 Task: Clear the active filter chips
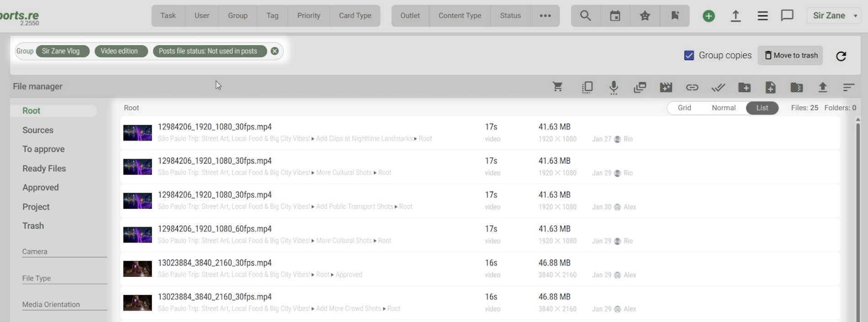click(274, 51)
